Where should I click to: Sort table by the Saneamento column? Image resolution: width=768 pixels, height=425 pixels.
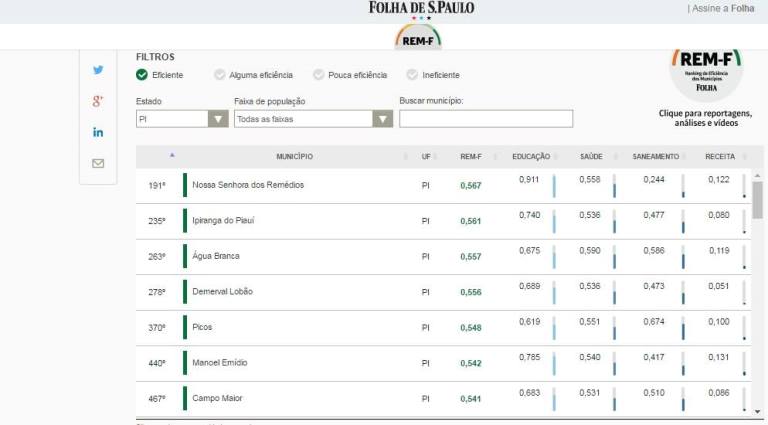click(x=655, y=157)
